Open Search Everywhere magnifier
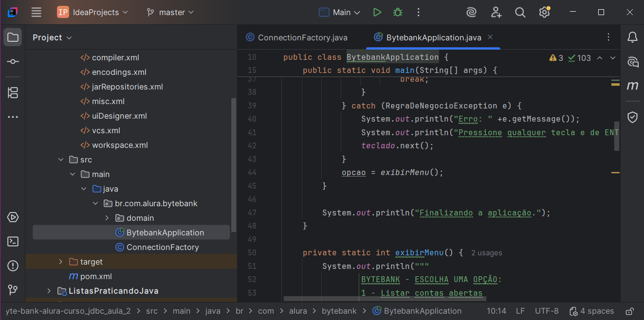Screen dimensions: 644x320 click(x=520, y=12)
